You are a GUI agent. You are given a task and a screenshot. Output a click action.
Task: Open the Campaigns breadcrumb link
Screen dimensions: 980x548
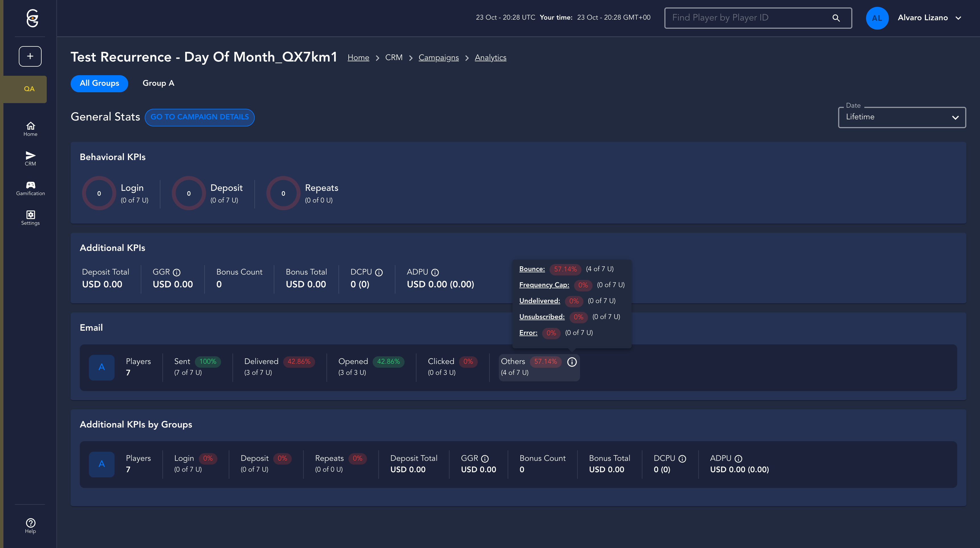point(438,58)
